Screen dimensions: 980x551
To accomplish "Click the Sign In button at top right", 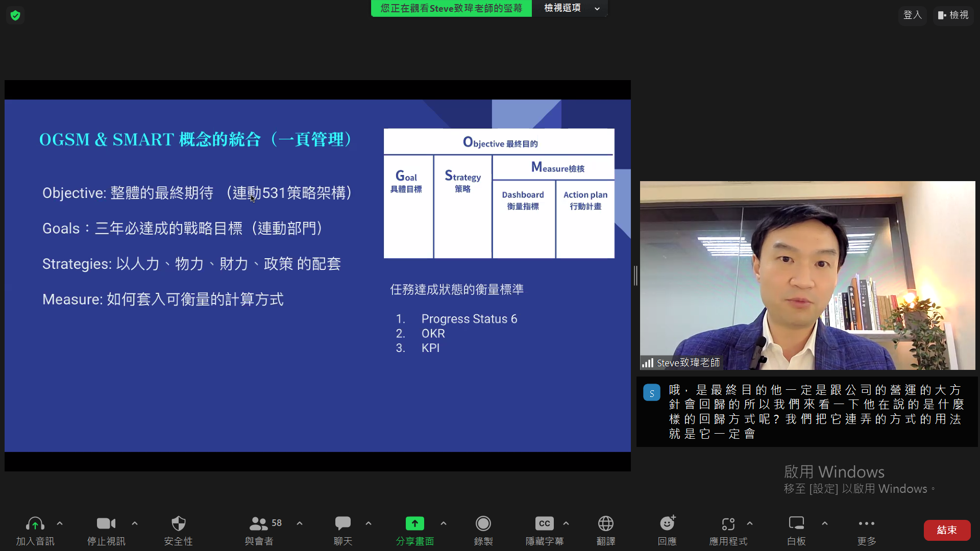I will pyautogui.click(x=912, y=15).
